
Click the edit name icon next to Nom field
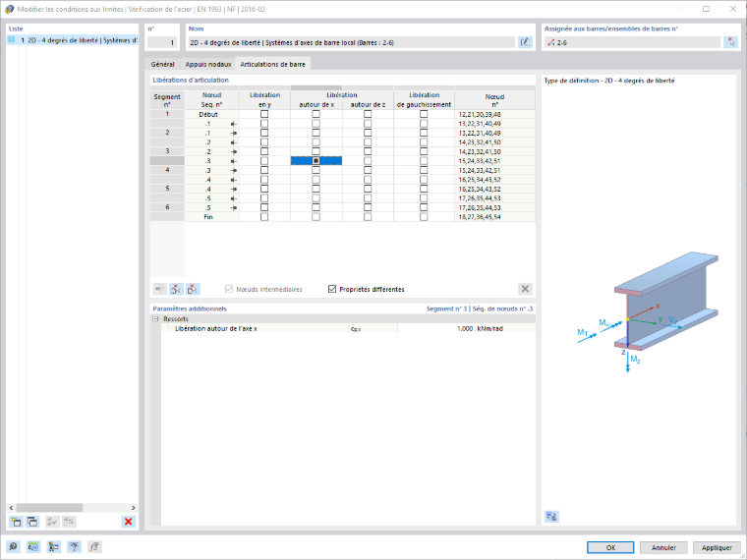(x=525, y=42)
